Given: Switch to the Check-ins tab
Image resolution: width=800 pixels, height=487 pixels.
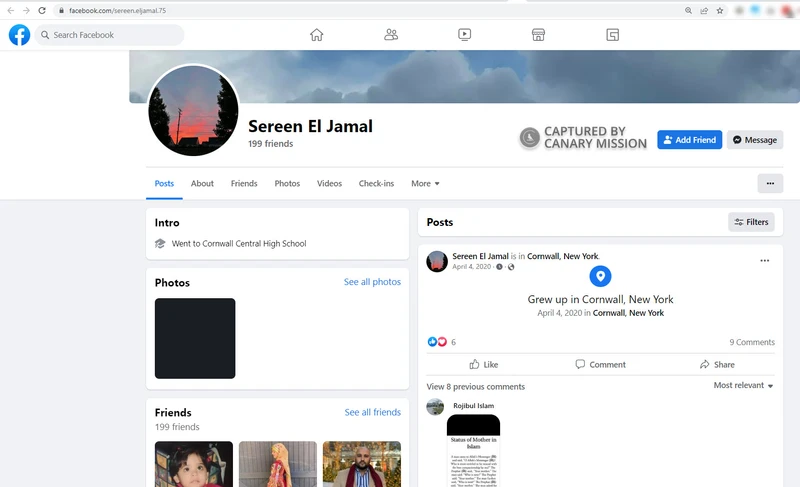Looking at the screenshot, I should click(376, 184).
